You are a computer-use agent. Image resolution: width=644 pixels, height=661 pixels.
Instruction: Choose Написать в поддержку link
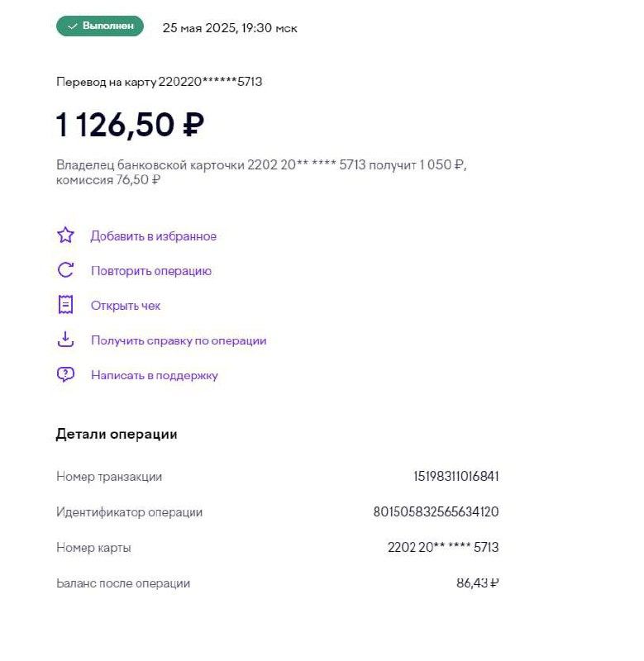click(x=155, y=375)
